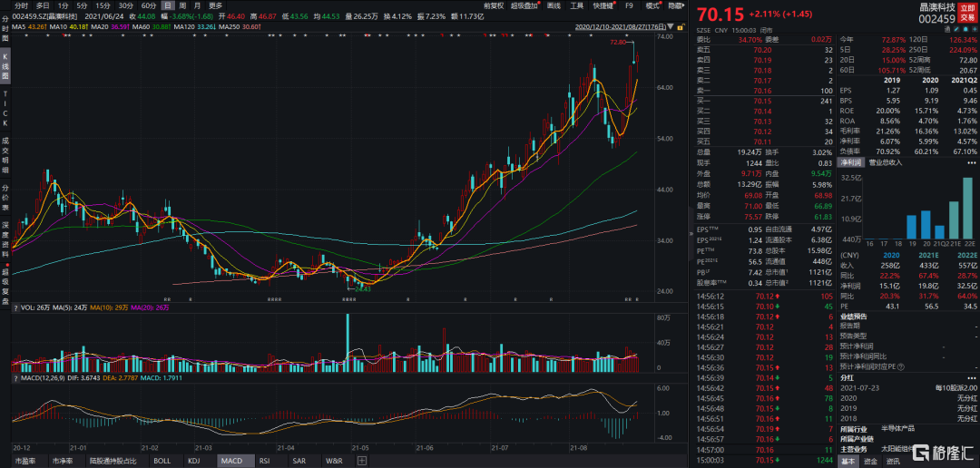Toggle the MA5 moving average label

(x=29, y=27)
